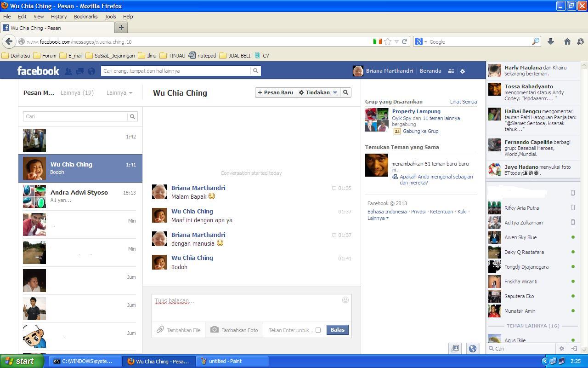Open Property Lampung group link
The height and width of the screenshot is (368, 588).
pyautogui.click(x=416, y=111)
